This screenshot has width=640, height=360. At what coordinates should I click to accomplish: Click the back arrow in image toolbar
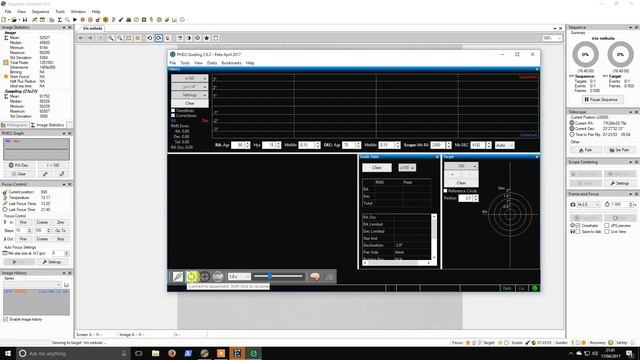[x=81, y=38]
